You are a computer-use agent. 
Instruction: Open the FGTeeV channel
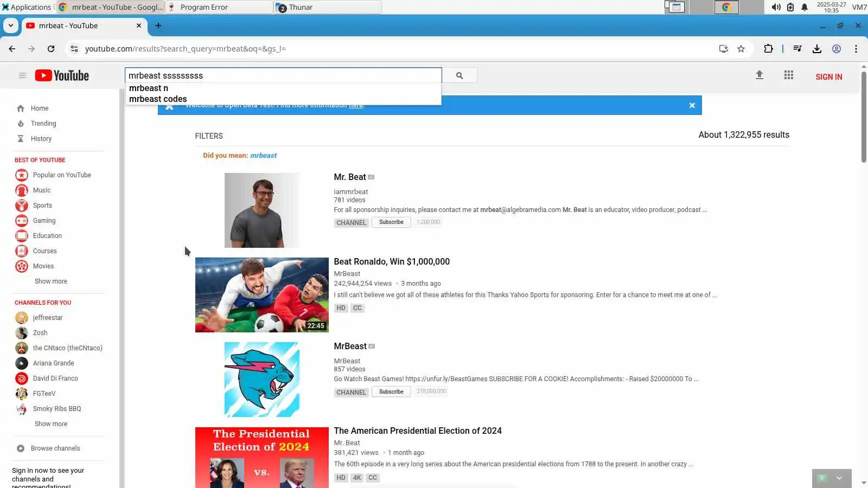pos(44,394)
